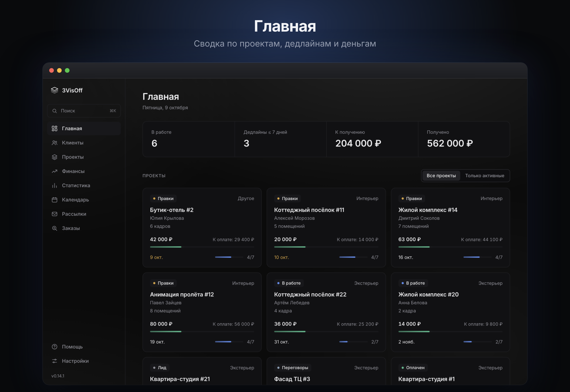This screenshot has width=570, height=392.
Task: Click version label v0.14.1
Action: click(x=58, y=376)
